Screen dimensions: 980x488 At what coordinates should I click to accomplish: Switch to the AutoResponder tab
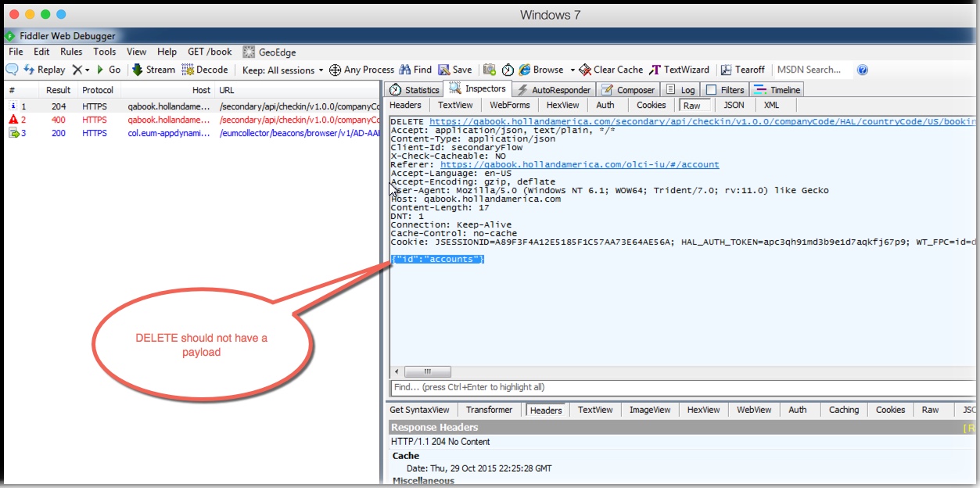coord(554,90)
